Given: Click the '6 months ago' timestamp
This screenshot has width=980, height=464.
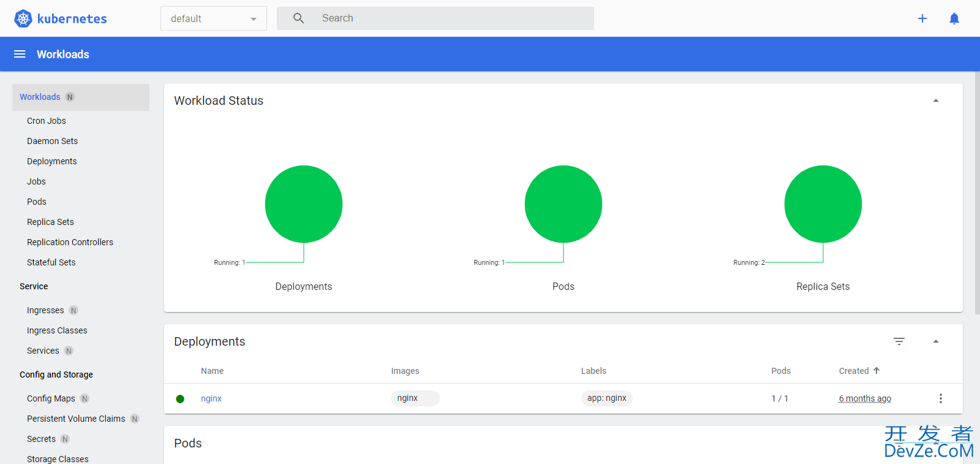Looking at the screenshot, I should pos(865,398).
